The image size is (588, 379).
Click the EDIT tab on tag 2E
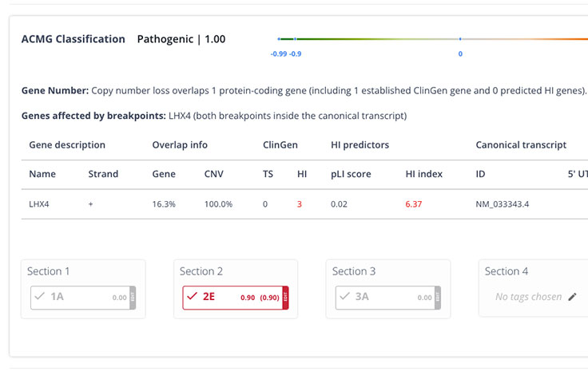pos(285,297)
